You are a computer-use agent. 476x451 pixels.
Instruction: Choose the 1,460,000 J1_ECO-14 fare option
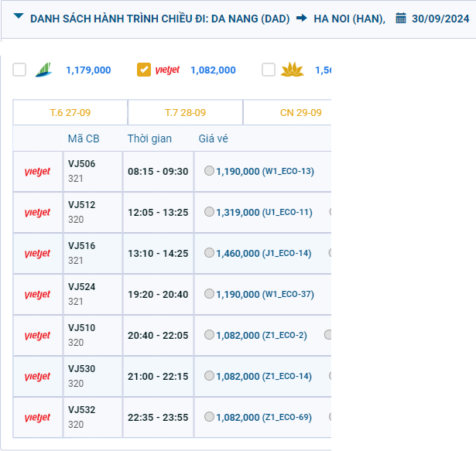pos(210,253)
